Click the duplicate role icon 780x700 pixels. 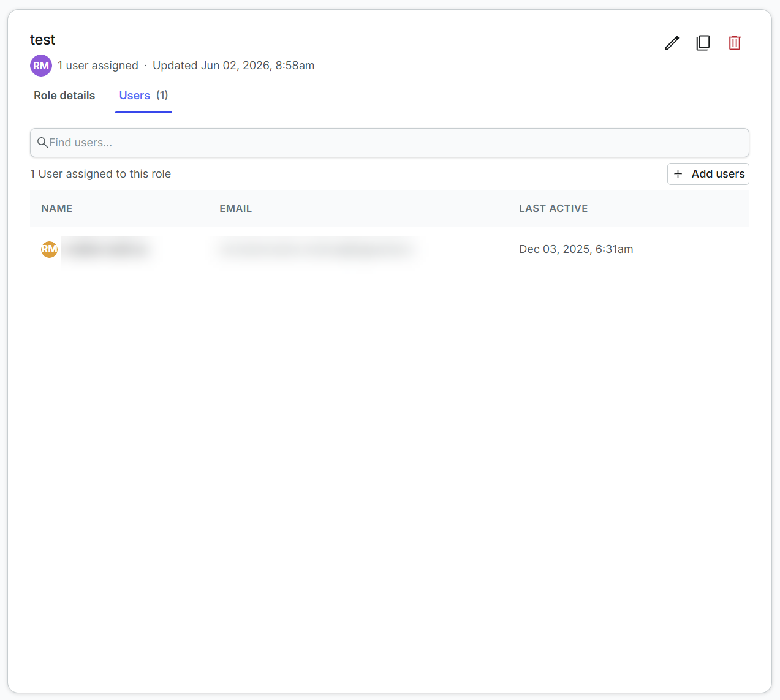coord(703,43)
